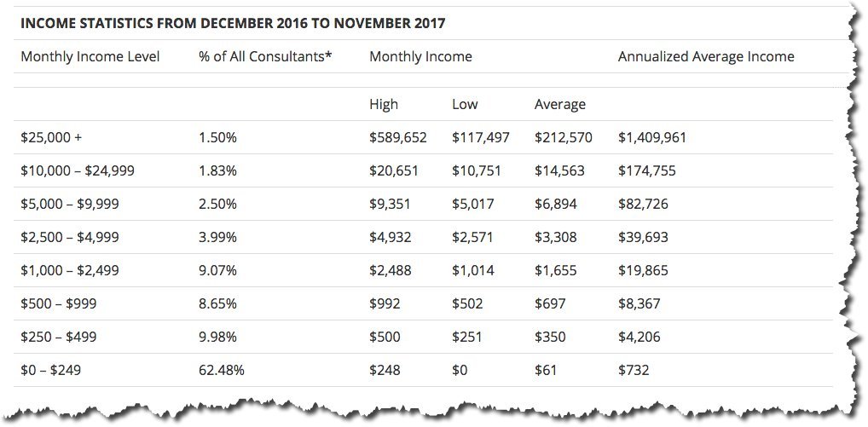Click the $500 – $999 row label
Screen dimensions: 868x427
point(58,303)
